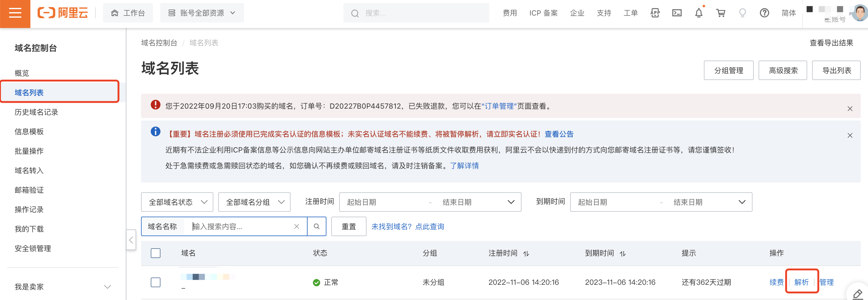Open the hamburger main menu
This screenshot has height=300, width=868.
click(x=15, y=13)
